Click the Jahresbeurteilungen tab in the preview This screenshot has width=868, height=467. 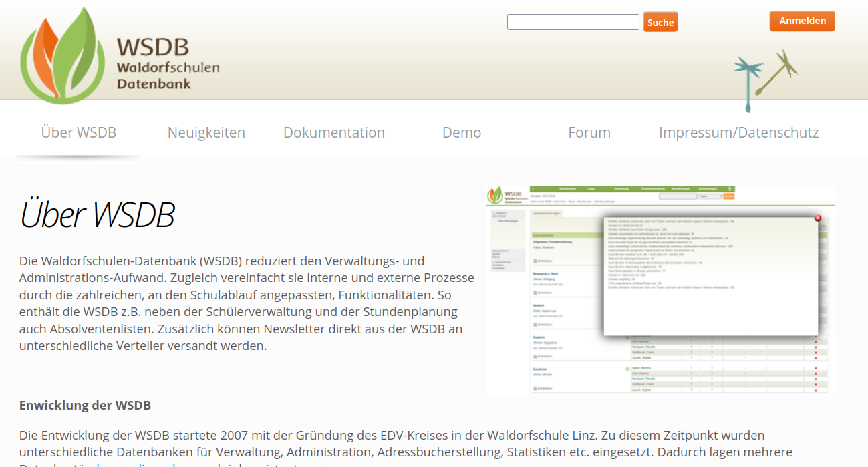click(x=547, y=213)
